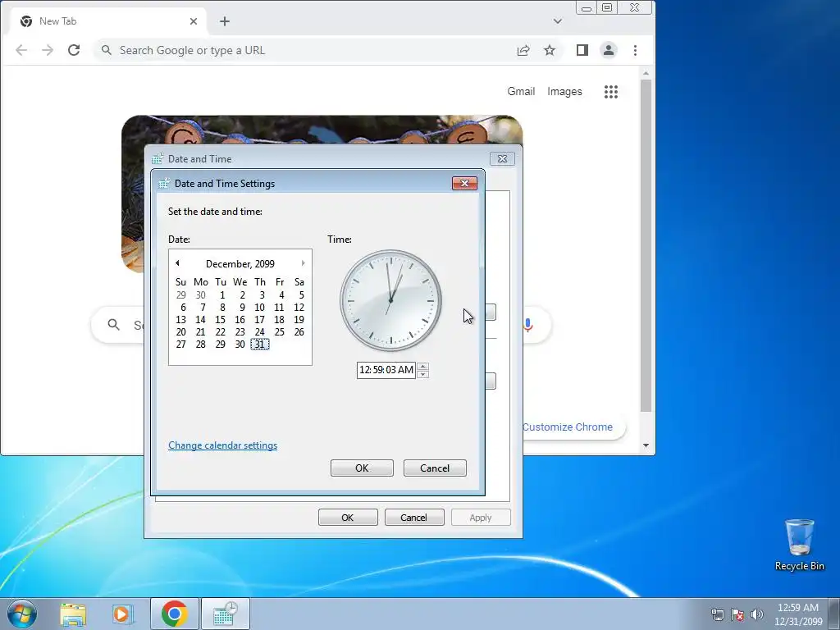Increase time with up spinner arrow

tap(422, 367)
